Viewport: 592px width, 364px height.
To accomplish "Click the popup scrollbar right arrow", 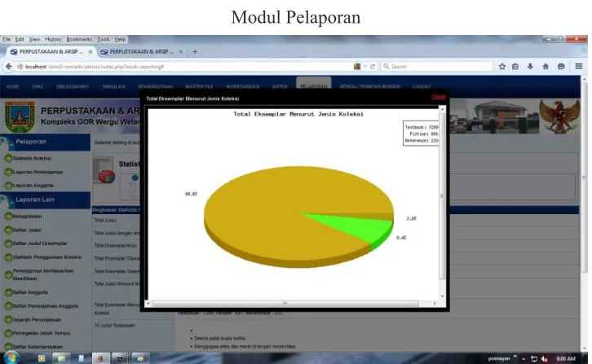I will click(x=435, y=303).
